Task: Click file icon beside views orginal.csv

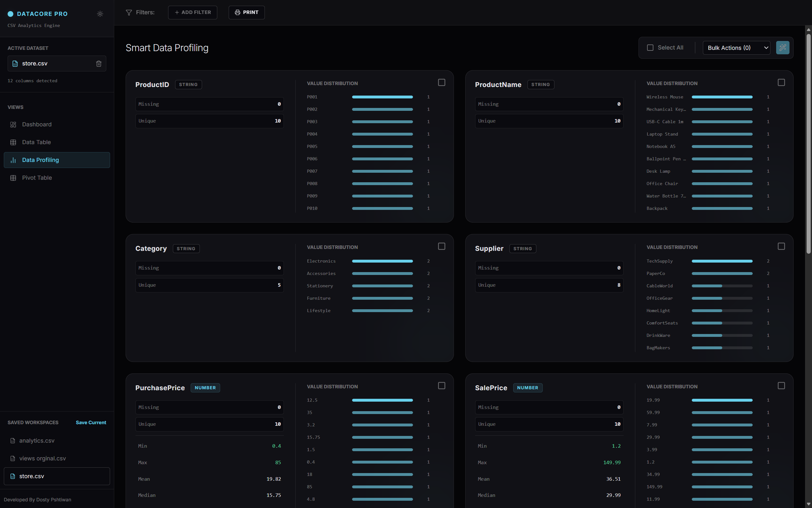Action: pyautogui.click(x=13, y=458)
